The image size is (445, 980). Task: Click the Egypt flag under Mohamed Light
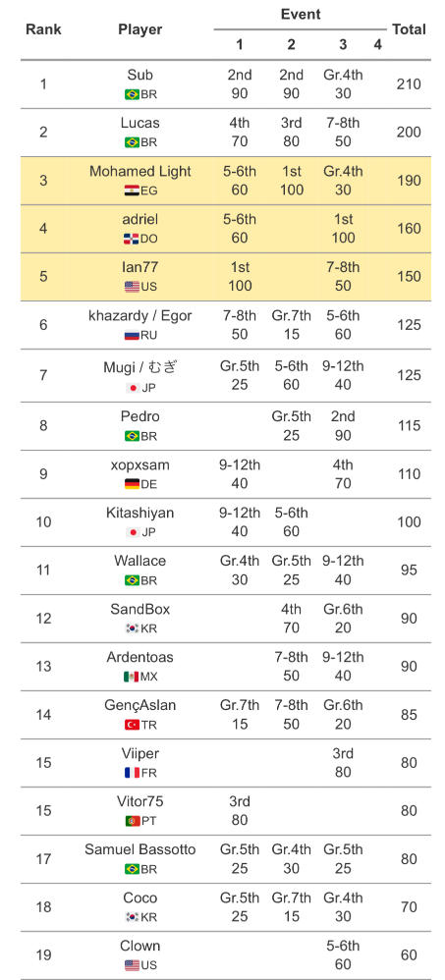[x=132, y=191]
